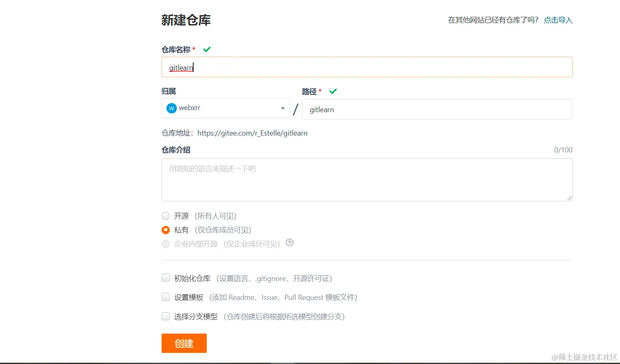Viewport: 620px width, 364px height.
Task: Click the green checkmark next to 仓库名称
Action: 207,49
